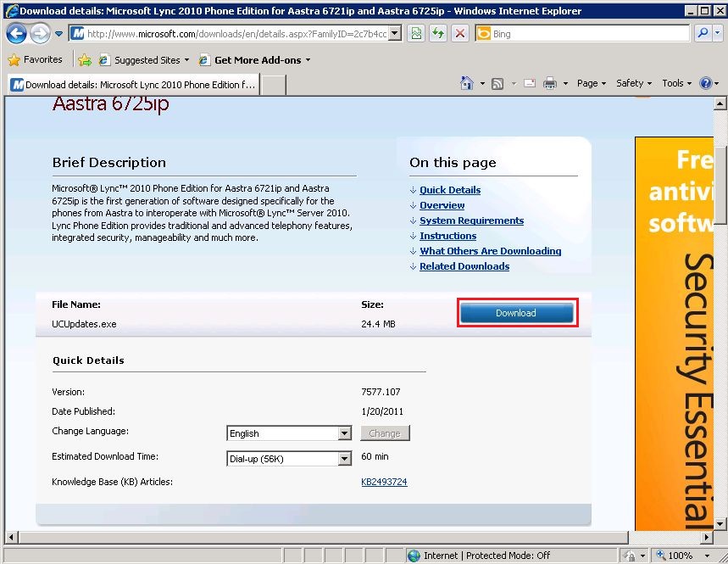Click the status bar security lock icon

pos(630,556)
